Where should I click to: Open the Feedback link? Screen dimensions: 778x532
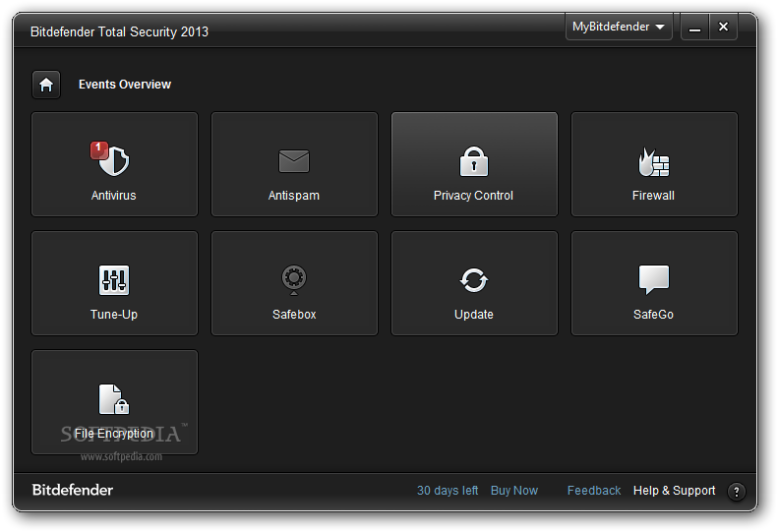coord(594,491)
